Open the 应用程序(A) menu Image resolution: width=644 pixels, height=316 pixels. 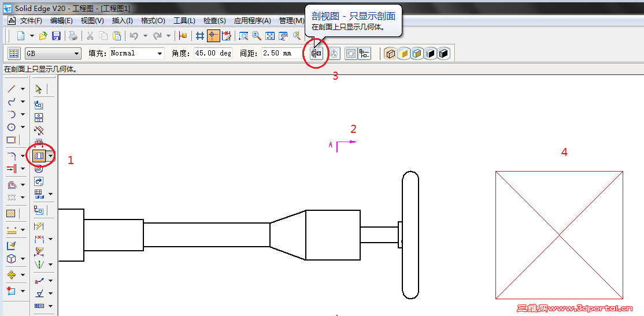click(253, 21)
